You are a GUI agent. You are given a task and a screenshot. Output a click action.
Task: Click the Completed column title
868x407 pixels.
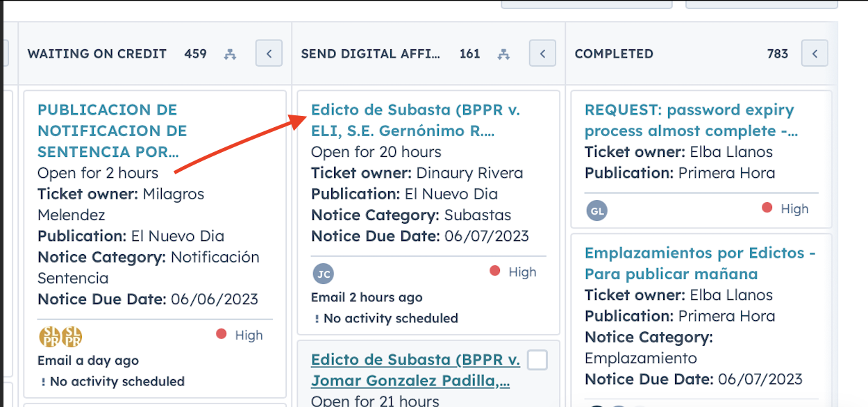pos(614,53)
